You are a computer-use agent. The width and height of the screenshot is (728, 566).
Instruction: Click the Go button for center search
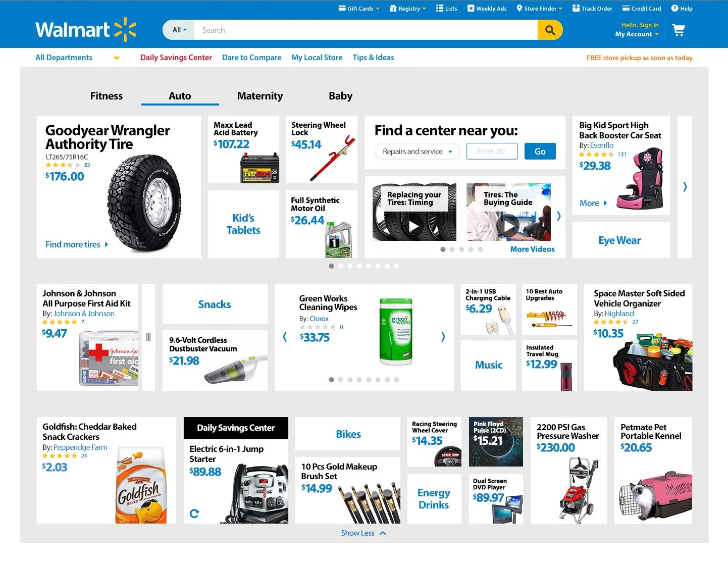[x=540, y=151]
